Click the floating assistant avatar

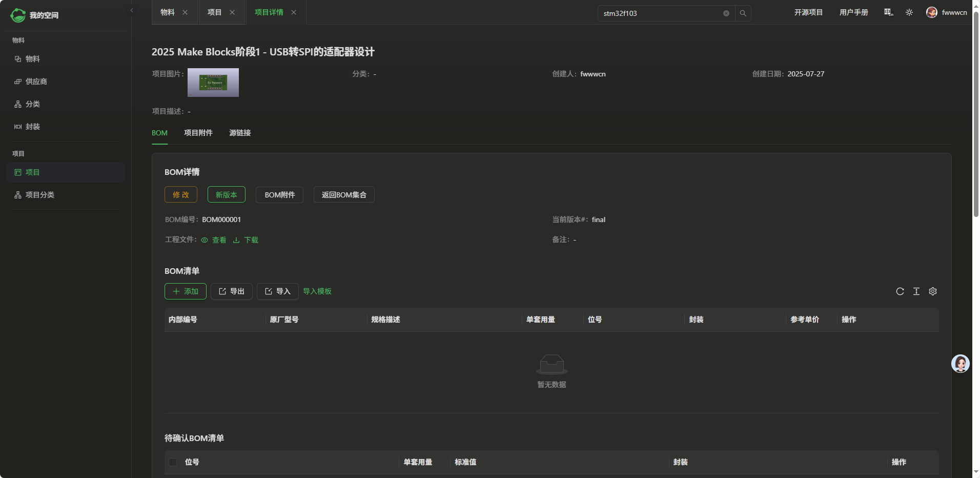pos(961,364)
